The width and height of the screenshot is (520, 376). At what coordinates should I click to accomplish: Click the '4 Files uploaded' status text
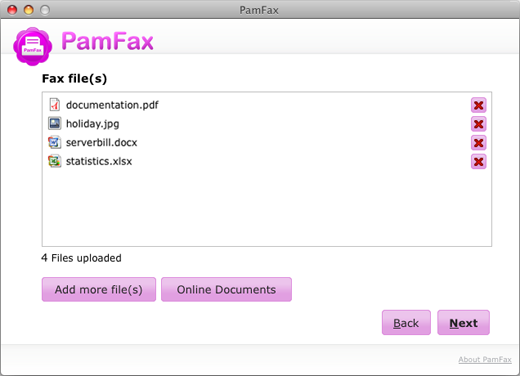pyautogui.click(x=81, y=258)
